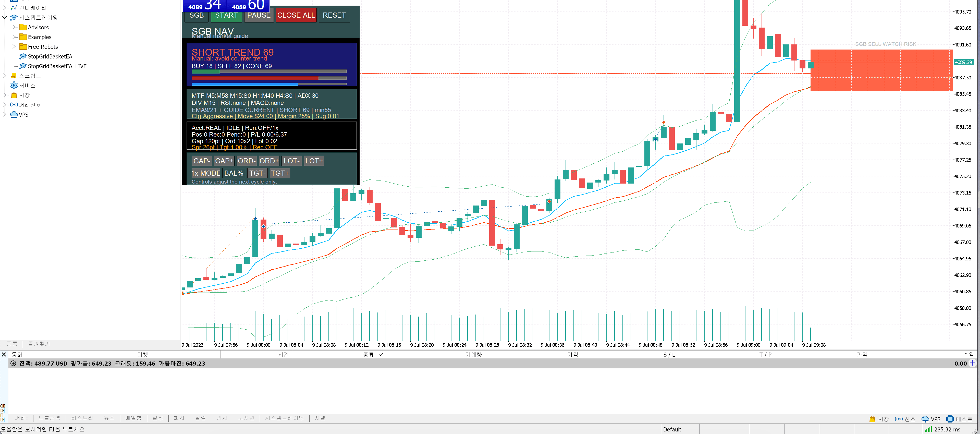
Task: Raise lot size with LOT+ button
Action: point(314,161)
